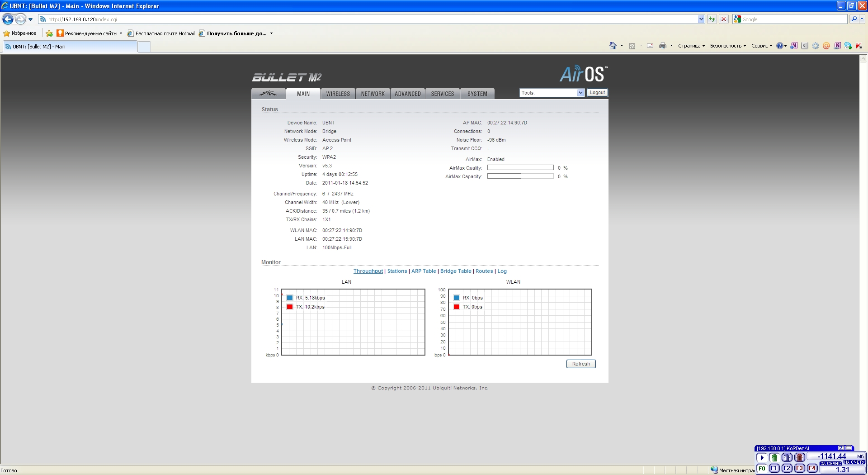This screenshot has width=868, height=475.
Task: Open the Stations monitor link
Action: [397, 271]
